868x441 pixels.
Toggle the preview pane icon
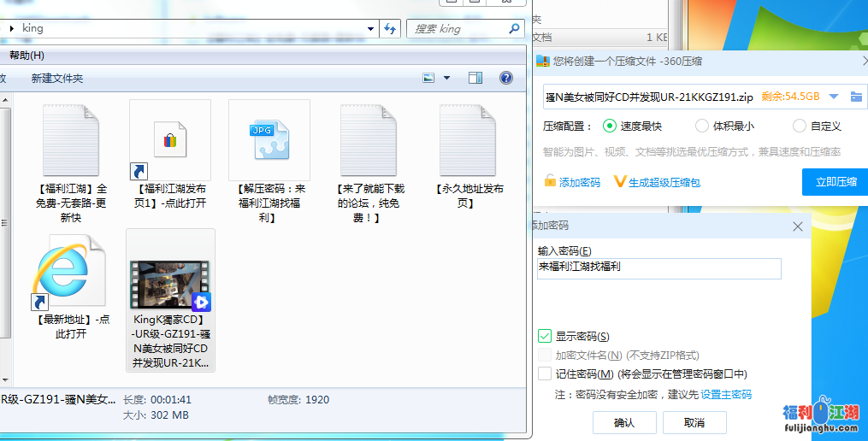[x=475, y=78]
